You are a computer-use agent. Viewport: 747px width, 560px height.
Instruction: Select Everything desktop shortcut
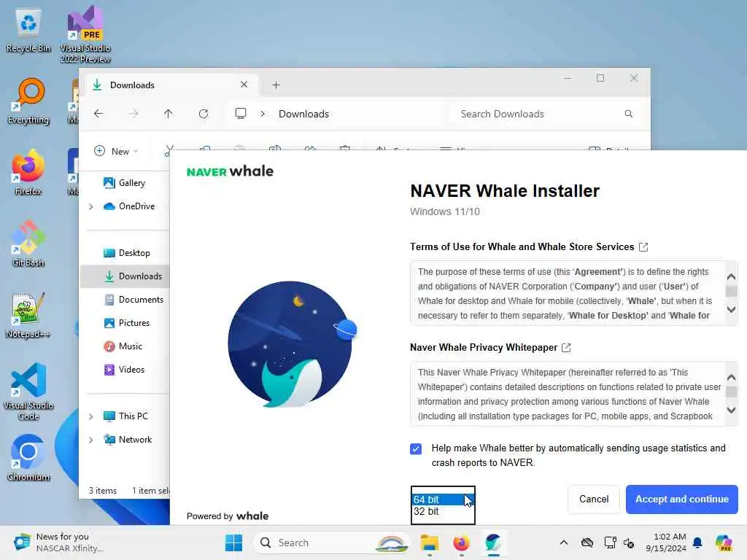pyautogui.click(x=28, y=101)
